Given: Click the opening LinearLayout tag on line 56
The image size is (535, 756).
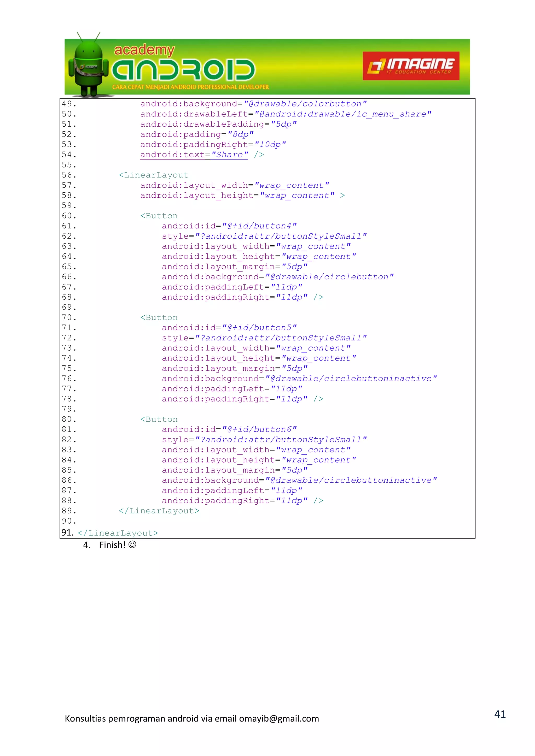Looking at the screenshot, I should 154,175.
